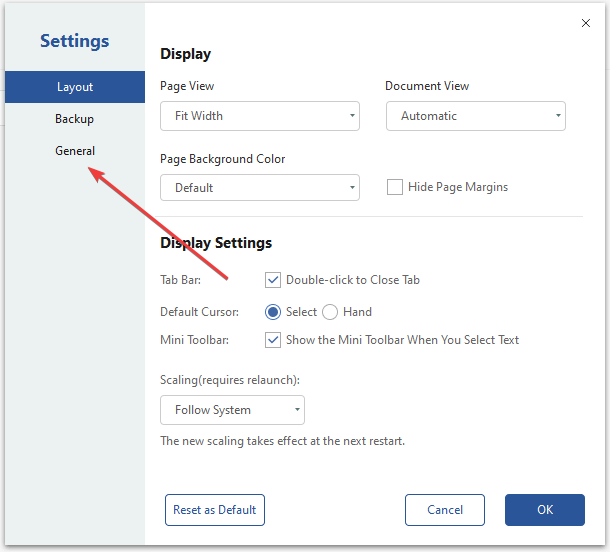Screen dimensions: 610x552
Task: Click the Document View dropdown arrow
Action: pyautogui.click(x=558, y=116)
